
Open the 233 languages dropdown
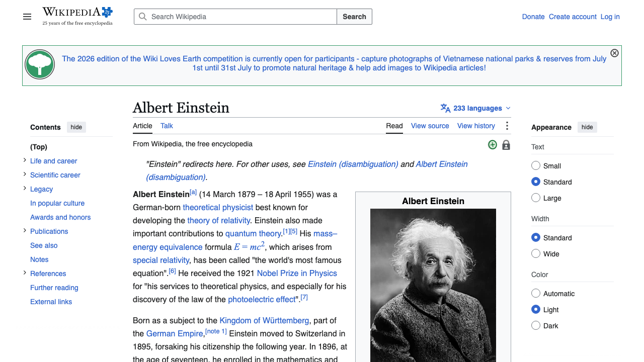[475, 108]
